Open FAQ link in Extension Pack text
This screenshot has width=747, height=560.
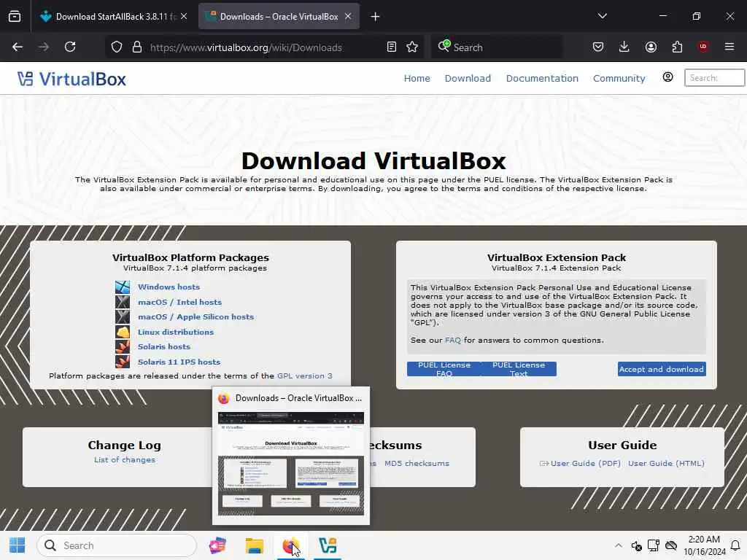(x=452, y=340)
